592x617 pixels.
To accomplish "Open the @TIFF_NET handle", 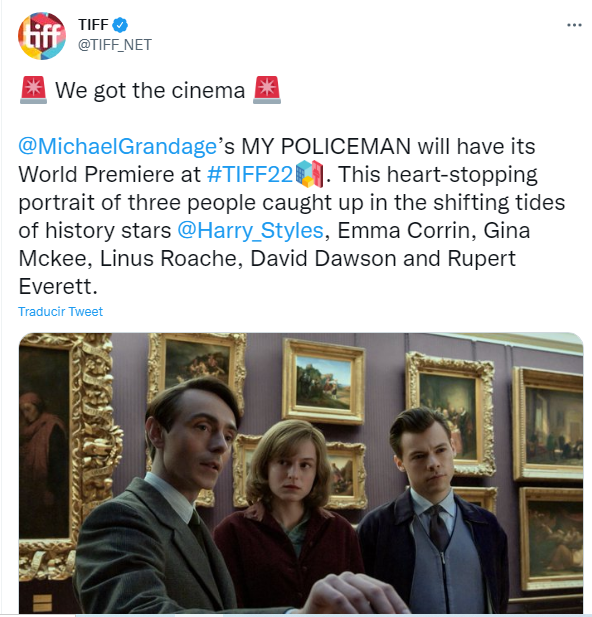I will [115, 45].
